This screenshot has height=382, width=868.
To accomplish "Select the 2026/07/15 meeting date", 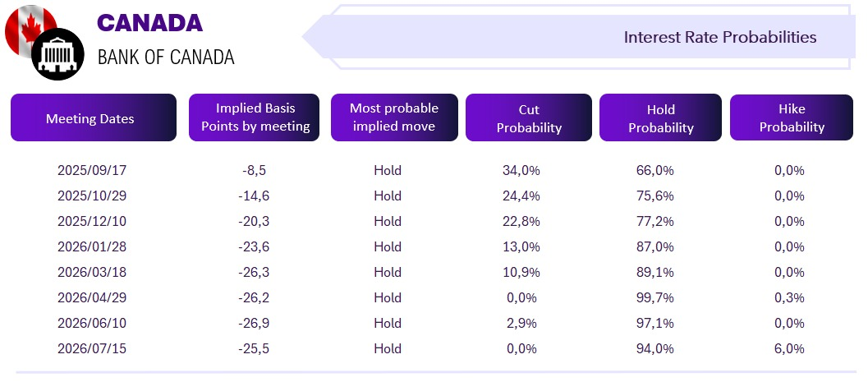I will (92, 349).
